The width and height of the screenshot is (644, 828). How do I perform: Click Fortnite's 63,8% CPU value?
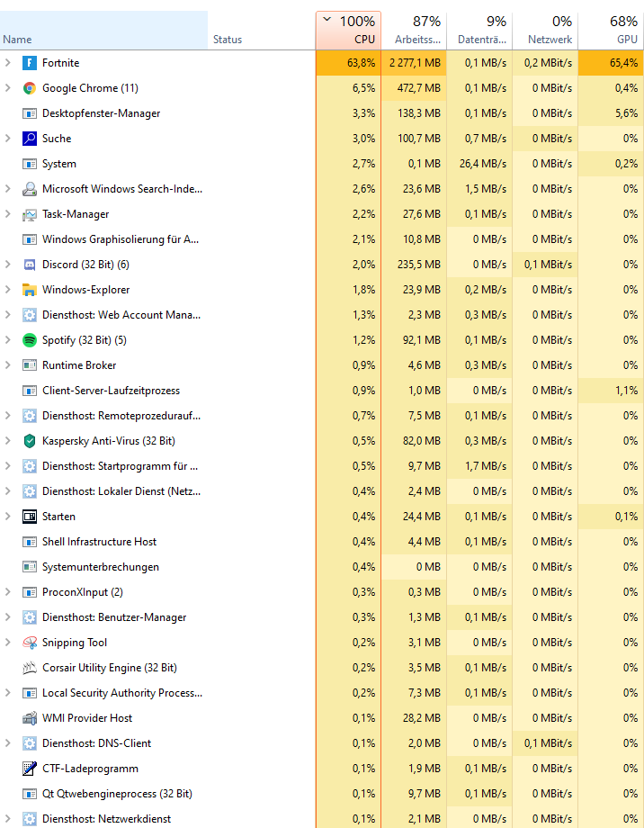pos(361,63)
